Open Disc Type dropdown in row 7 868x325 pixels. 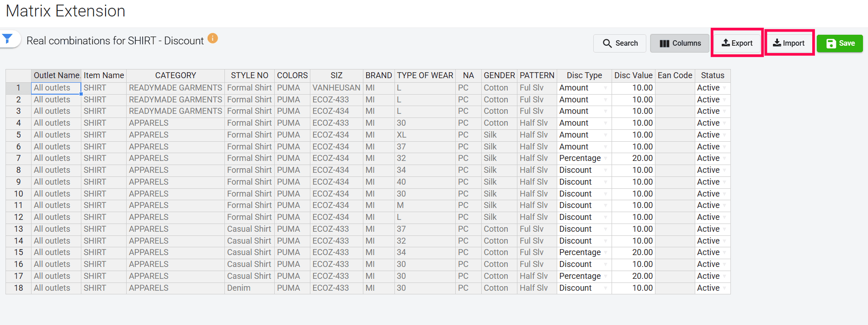pos(606,159)
